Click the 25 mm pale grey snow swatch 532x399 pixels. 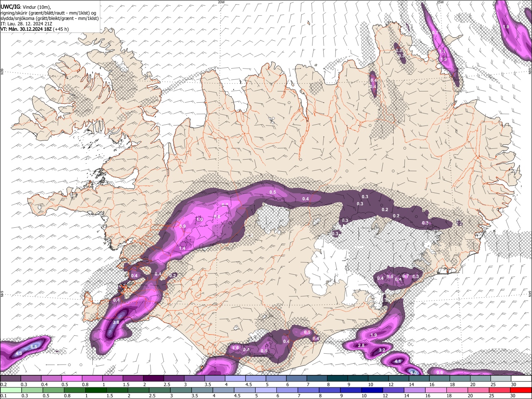(x=501, y=378)
